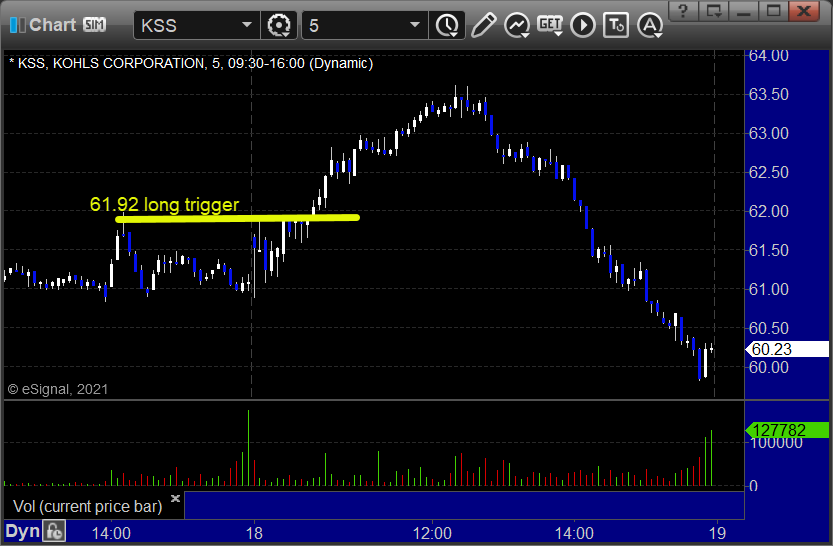Click the 18 date axis label
The width and height of the screenshot is (833, 546).
(254, 533)
